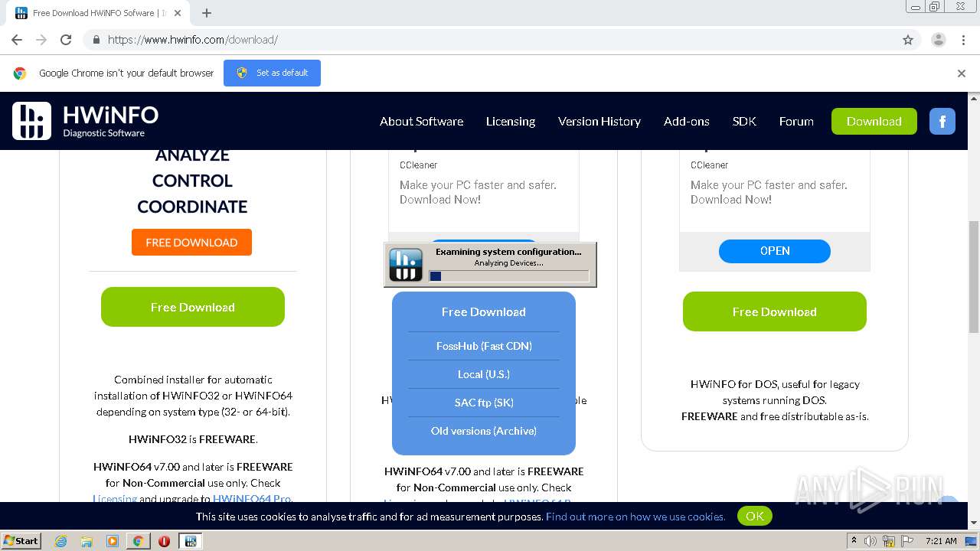Accept cookies with the OK button
The width and height of the screenshot is (980, 551).
pyautogui.click(x=755, y=516)
